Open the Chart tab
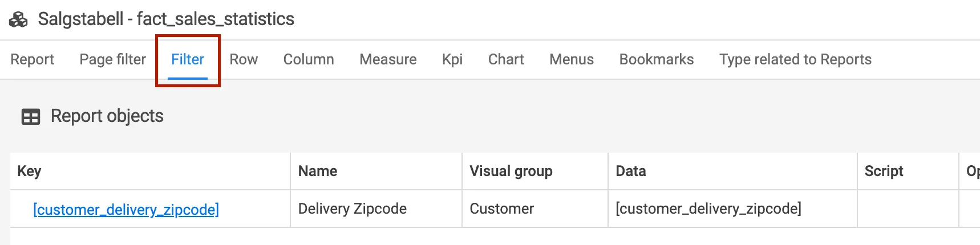980x245 pixels. tap(506, 59)
